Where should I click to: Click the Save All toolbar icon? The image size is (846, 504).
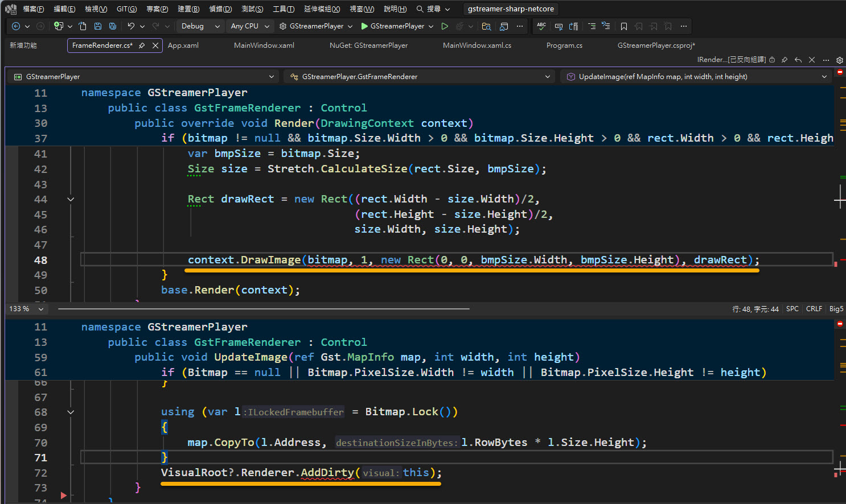click(x=113, y=26)
